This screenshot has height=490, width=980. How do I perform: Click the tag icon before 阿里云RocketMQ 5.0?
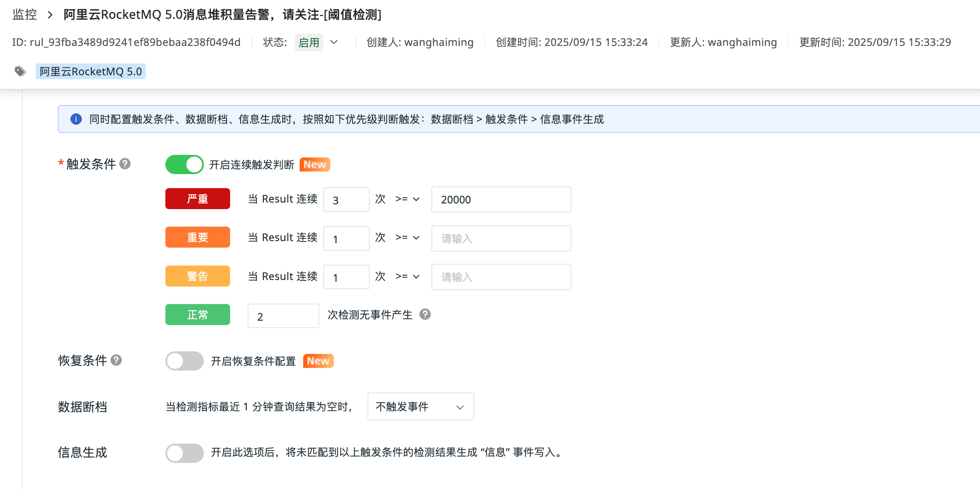pos(20,71)
